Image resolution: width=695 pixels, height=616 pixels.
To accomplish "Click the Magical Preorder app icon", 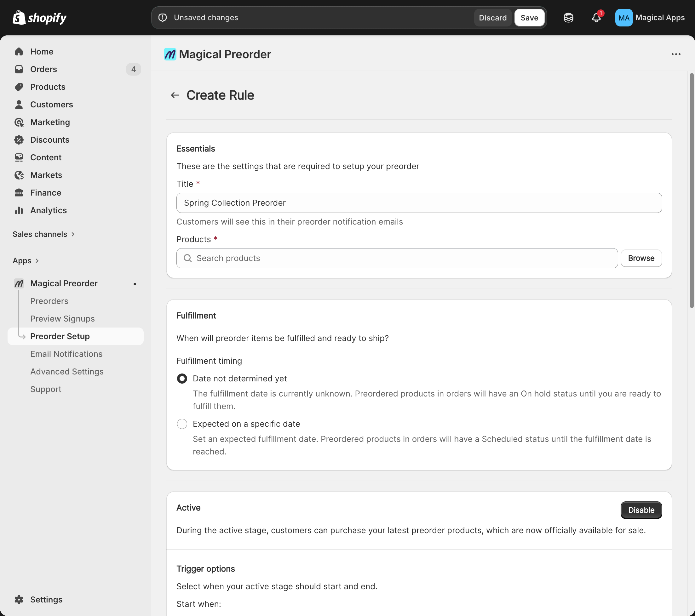I will [x=19, y=283].
